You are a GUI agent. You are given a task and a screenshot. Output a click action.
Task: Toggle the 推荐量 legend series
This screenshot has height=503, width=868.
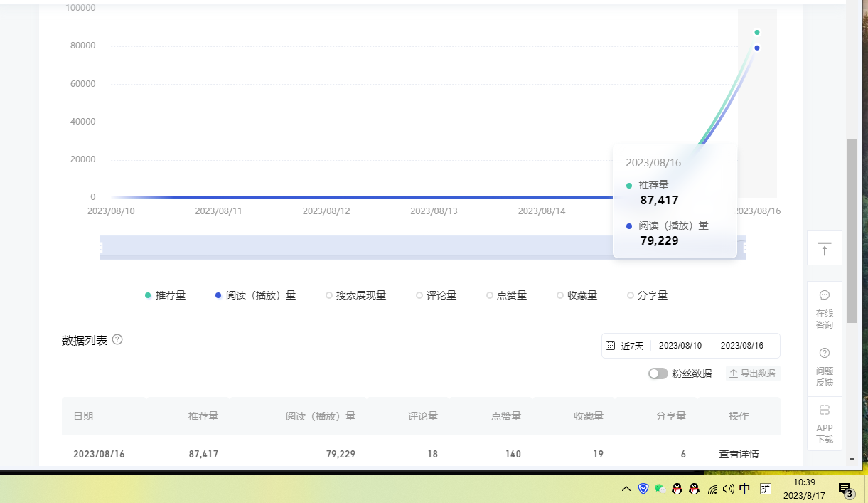point(165,295)
